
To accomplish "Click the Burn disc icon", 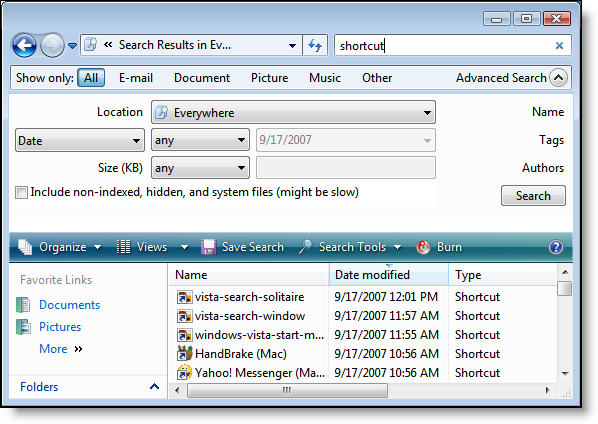I will coord(423,247).
